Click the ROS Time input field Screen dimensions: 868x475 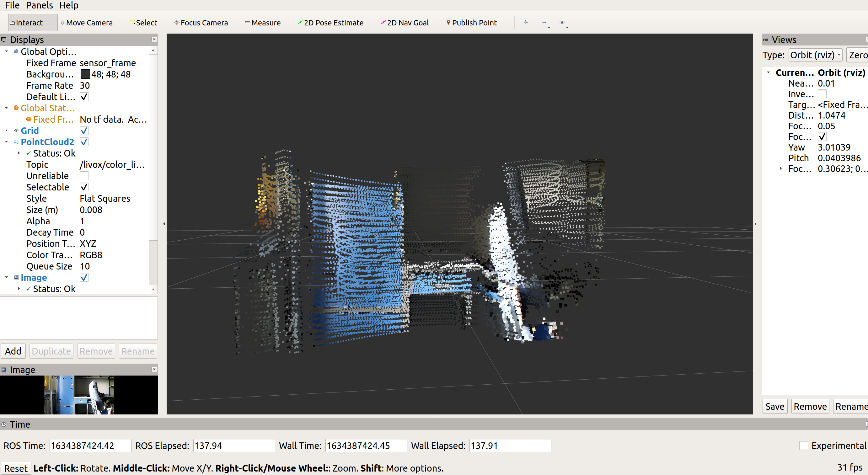(90, 446)
